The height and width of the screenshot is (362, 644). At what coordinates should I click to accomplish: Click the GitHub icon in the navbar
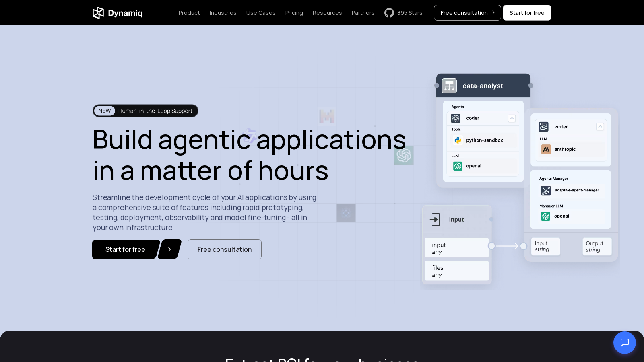389,13
